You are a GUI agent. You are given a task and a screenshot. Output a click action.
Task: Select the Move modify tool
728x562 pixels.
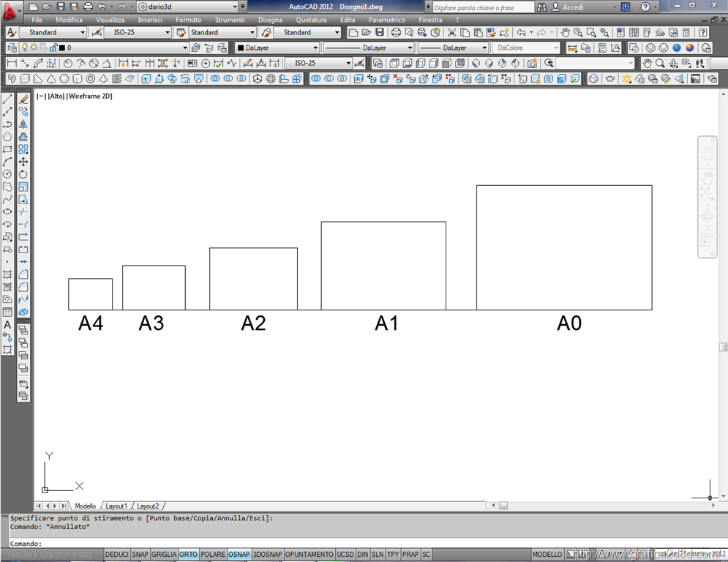[23, 161]
